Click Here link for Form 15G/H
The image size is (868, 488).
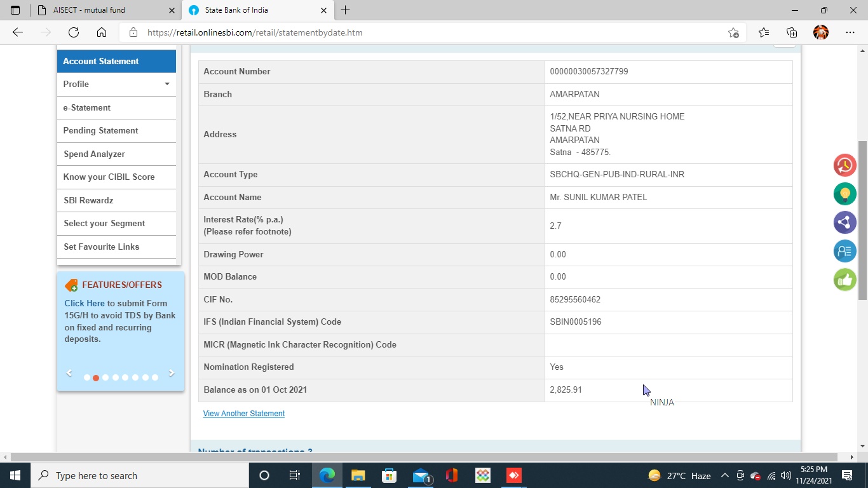pos(85,303)
